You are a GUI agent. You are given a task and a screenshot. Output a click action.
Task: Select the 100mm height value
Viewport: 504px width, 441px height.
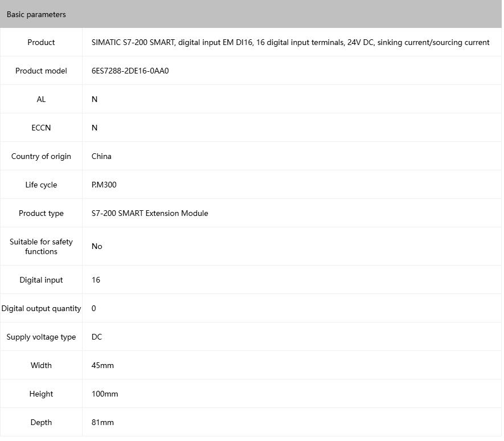point(105,394)
